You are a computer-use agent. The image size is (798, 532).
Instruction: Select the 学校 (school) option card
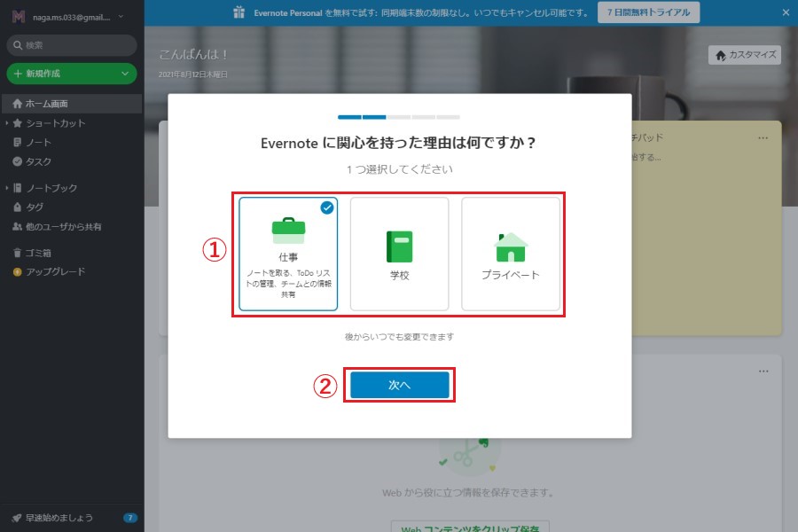click(400, 254)
